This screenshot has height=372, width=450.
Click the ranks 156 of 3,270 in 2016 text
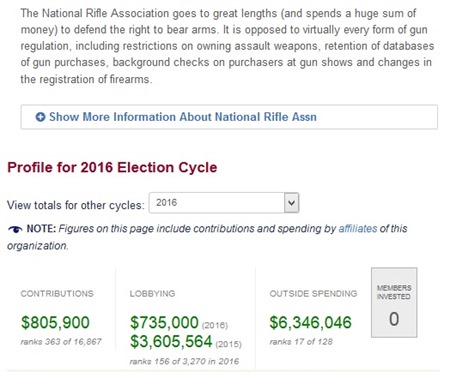tap(184, 361)
